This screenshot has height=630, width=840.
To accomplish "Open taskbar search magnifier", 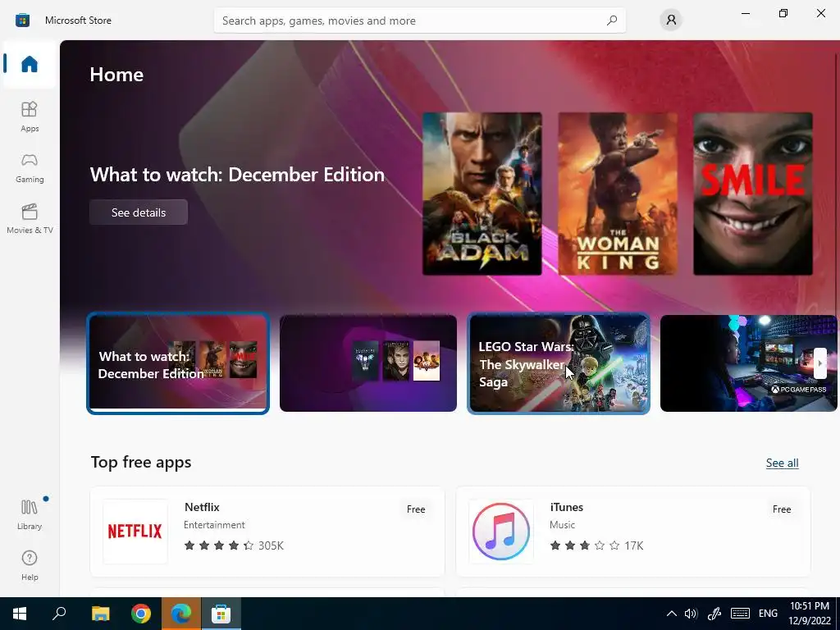I will (x=59, y=614).
